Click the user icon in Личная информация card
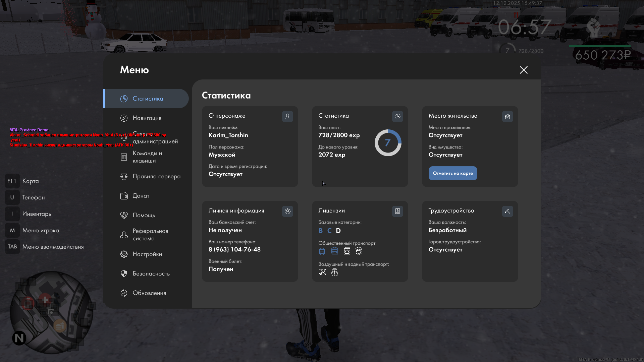 point(287,211)
